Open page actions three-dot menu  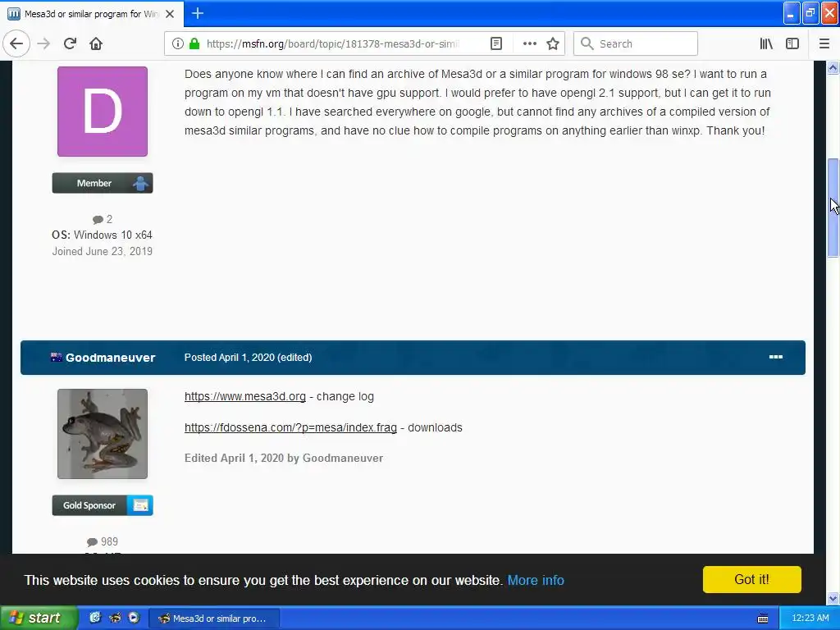[x=529, y=44]
